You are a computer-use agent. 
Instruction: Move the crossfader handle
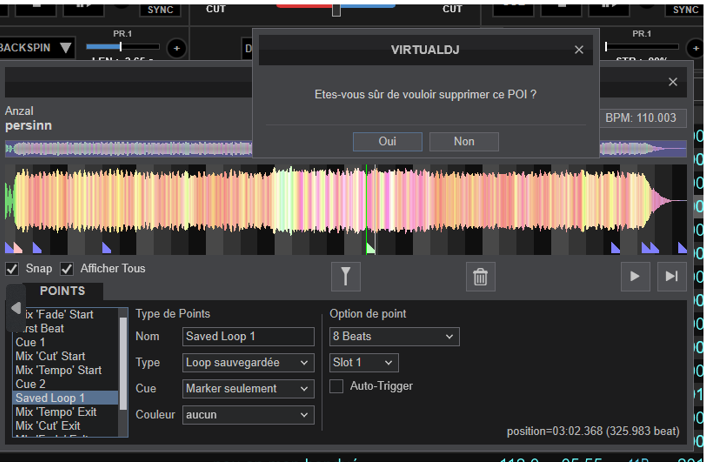click(x=336, y=10)
